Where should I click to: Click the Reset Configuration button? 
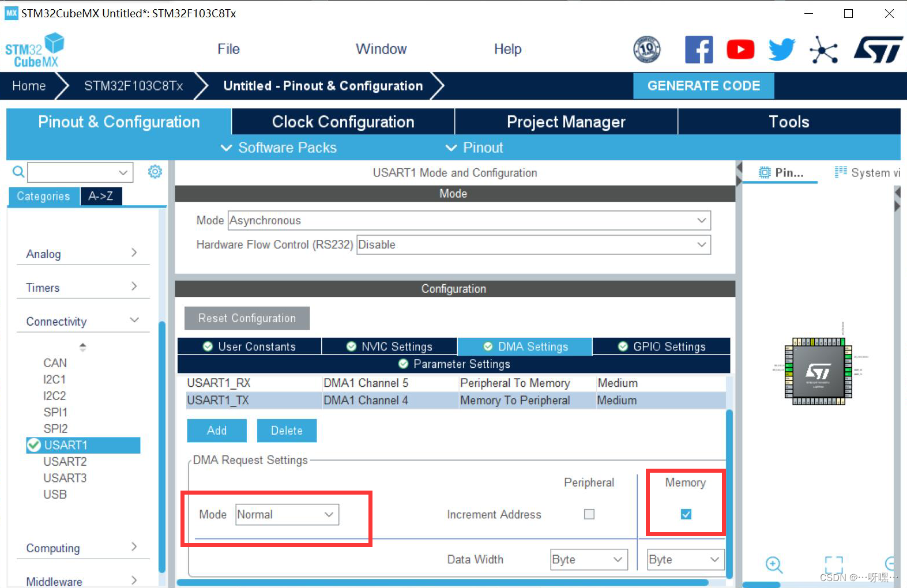(247, 318)
